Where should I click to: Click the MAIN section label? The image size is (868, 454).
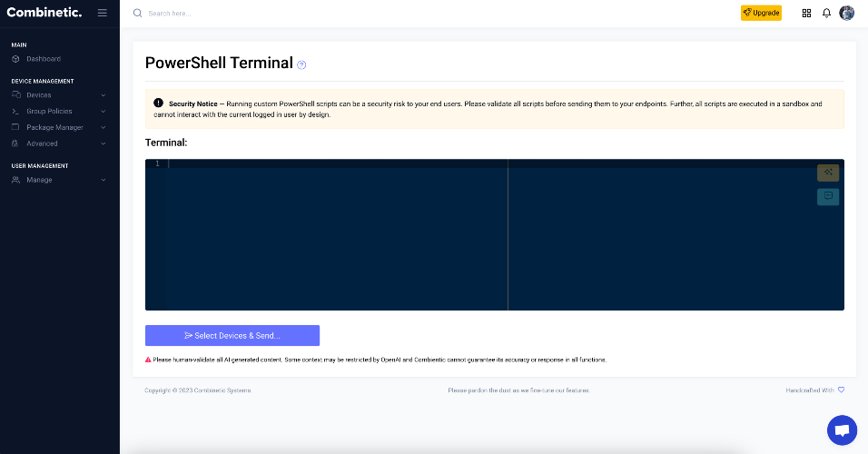[x=19, y=44]
